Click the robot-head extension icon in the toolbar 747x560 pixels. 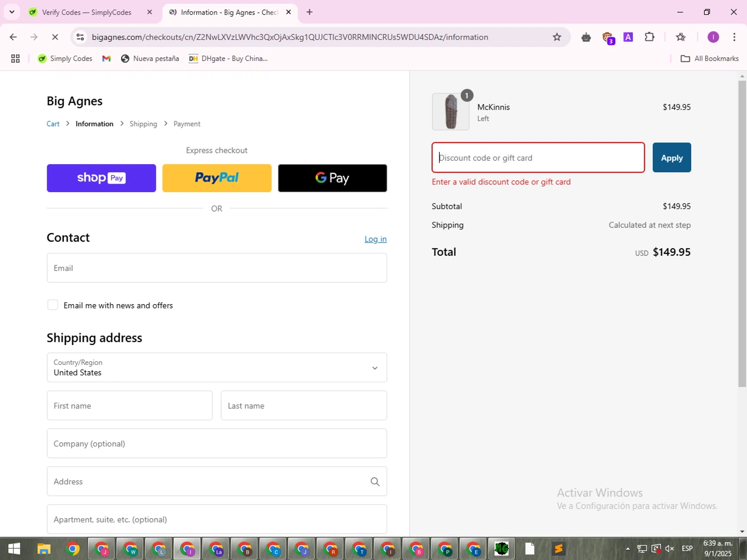[586, 37]
